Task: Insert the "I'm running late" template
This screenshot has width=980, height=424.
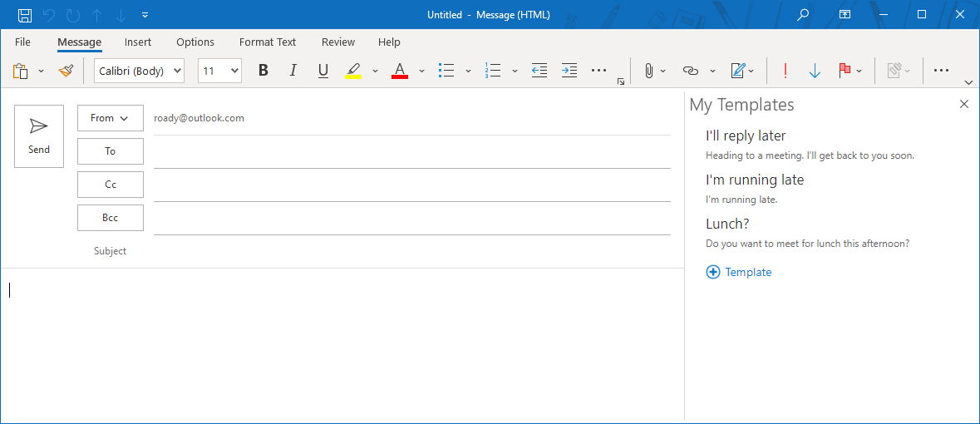Action: point(755,189)
